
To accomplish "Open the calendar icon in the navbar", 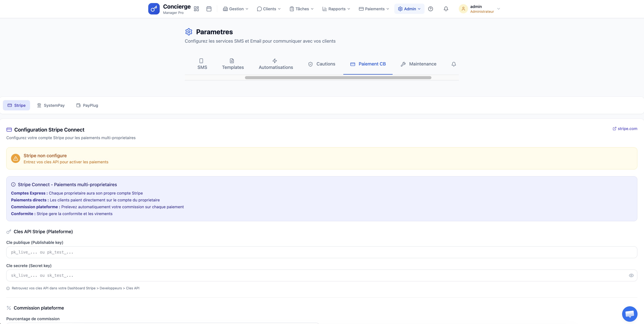I will point(209,9).
